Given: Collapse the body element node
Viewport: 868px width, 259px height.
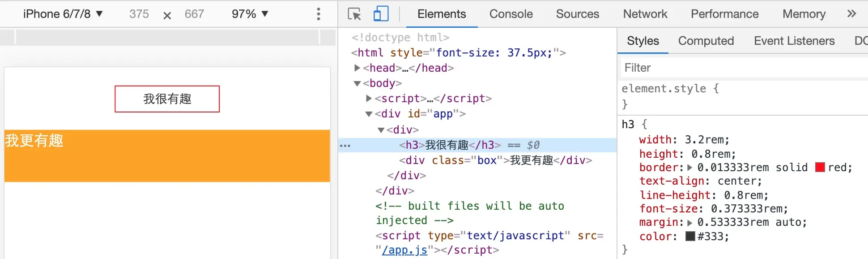Looking at the screenshot, I should (x=357, y=83).
